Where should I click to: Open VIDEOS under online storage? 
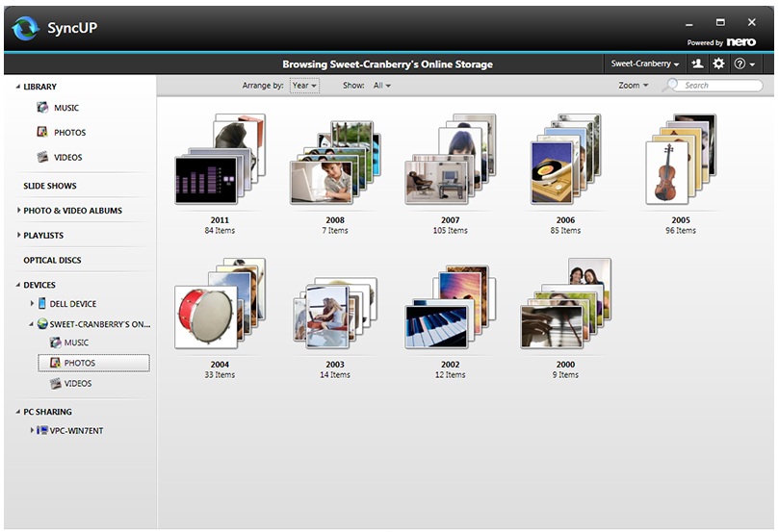[78, 383]
